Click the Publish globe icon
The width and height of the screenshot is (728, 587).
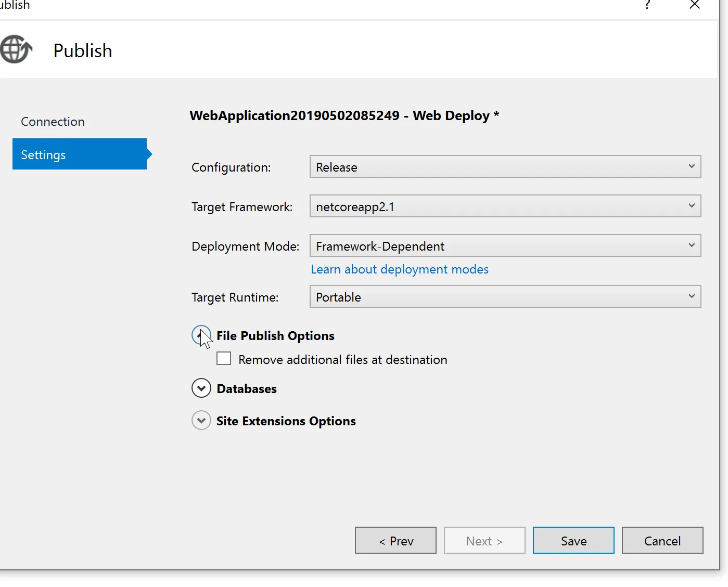(16, 49)
